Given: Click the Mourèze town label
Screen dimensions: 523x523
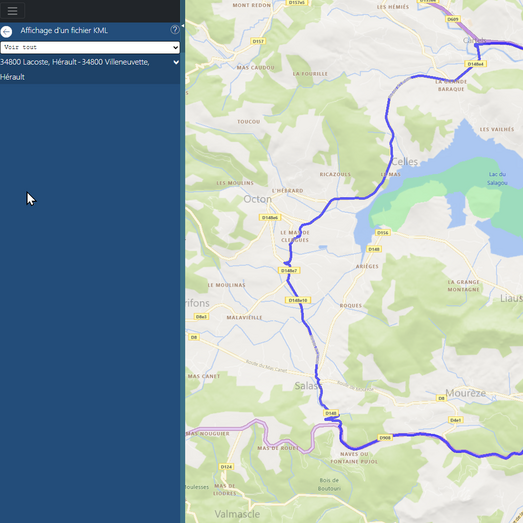Looking at the screenshot, I should (465, 393).
